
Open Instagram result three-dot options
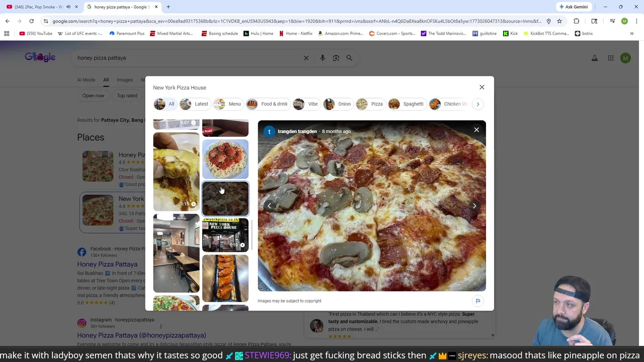point(160,327)
